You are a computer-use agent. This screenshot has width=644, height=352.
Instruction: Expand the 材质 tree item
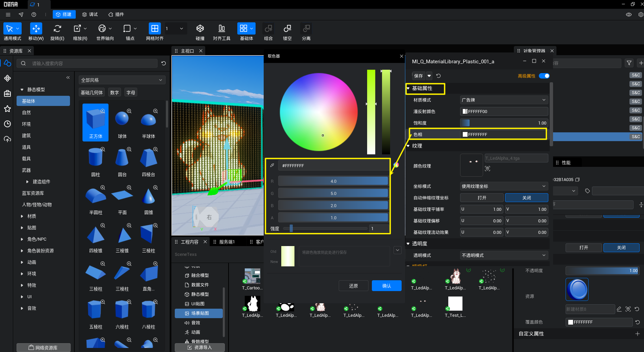point(22,216)
